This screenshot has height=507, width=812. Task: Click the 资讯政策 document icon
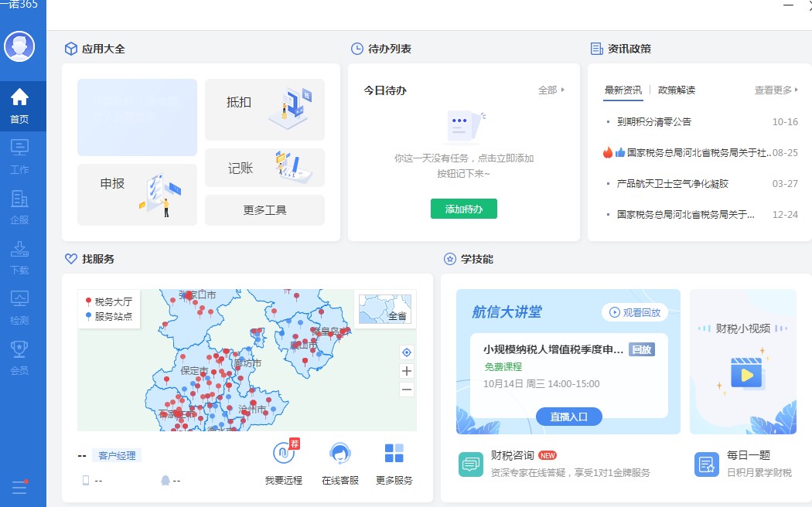[596, 49]
